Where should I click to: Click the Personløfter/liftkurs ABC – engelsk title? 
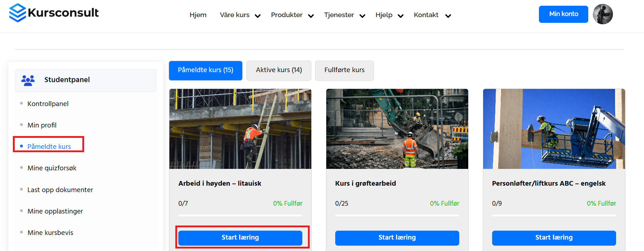click(549, 184)
